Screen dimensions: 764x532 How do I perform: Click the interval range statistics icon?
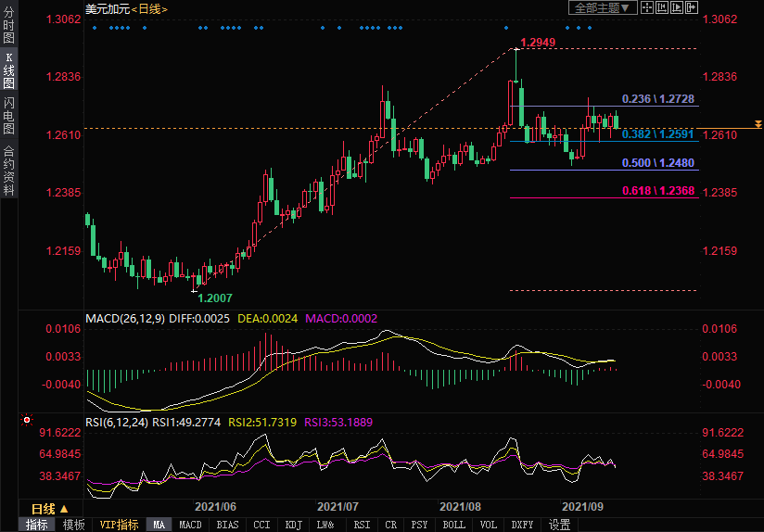click(x=660, y=7)
